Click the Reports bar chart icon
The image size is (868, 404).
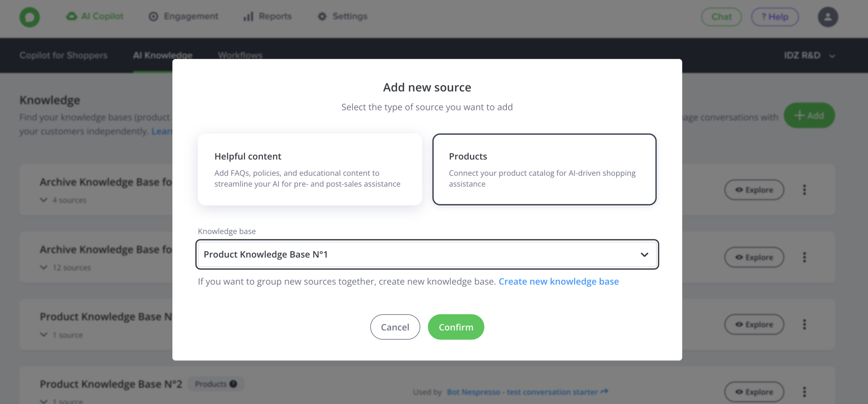coord(248,17)
